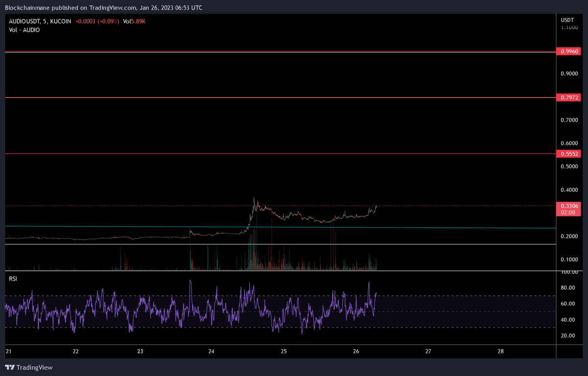The width and height of the screenshot is (588, 376).
Task: Click date 26 on time axis
Action: [x=356, y=352]
